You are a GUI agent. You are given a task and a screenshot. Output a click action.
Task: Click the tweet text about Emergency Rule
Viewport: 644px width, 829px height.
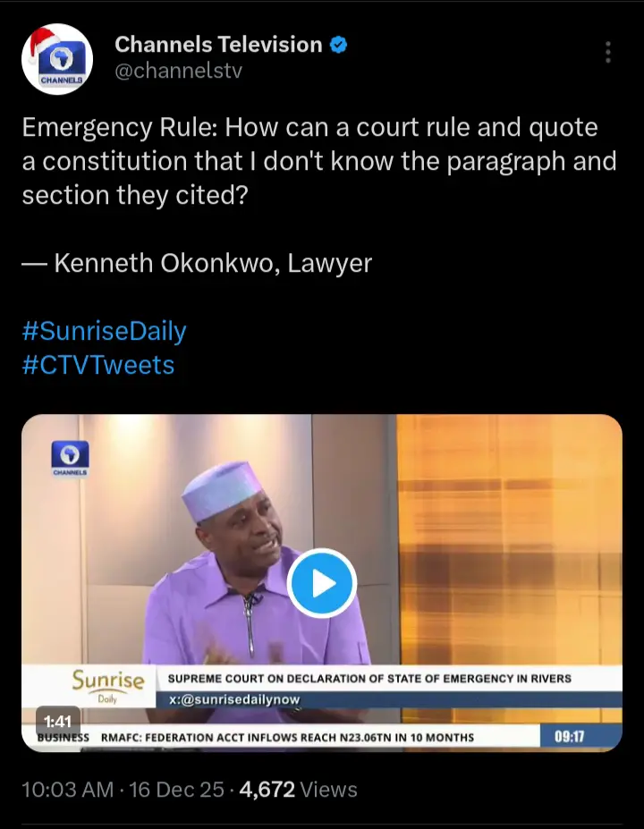coord(319,161)
